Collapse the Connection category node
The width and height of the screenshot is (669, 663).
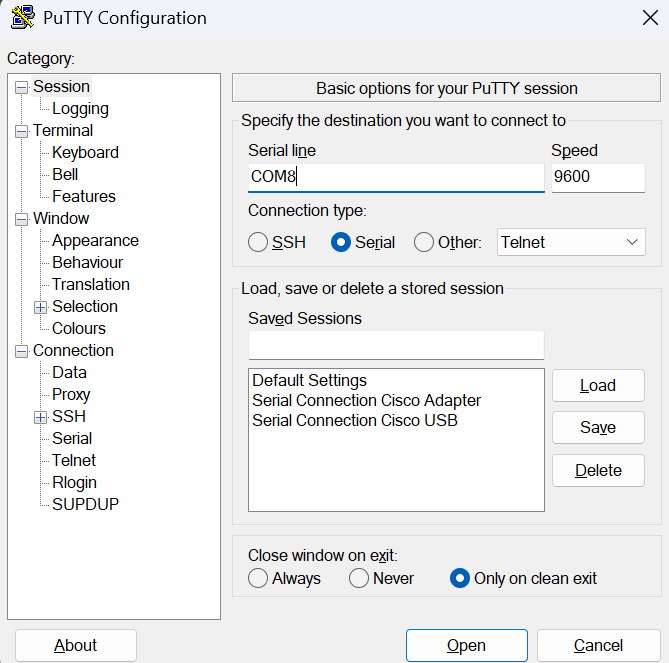21,352
